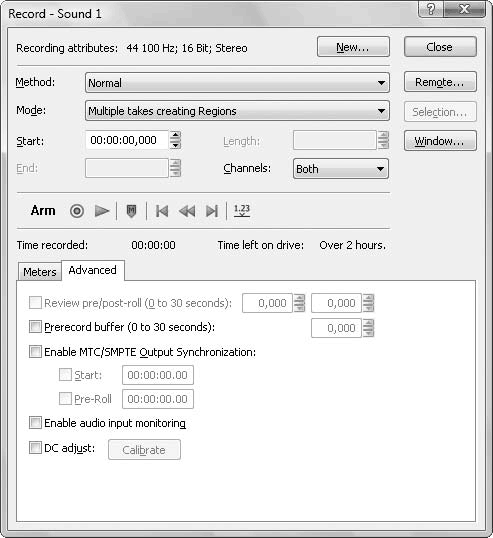Switch to the Meters tab
The image size is (493, 538).
(x=40, y=272)
